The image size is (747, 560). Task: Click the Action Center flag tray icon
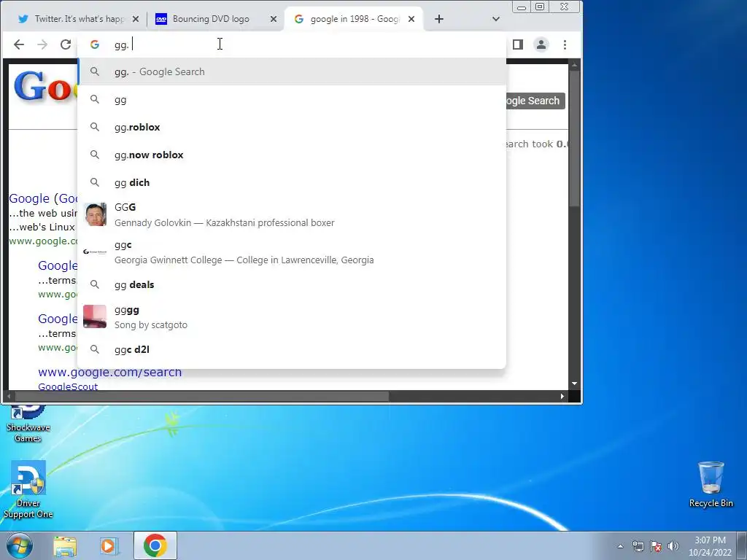point(656,546)
